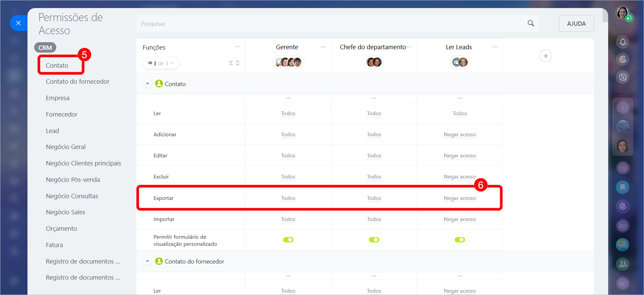Open the notifications bell icon

pos(623,42)
